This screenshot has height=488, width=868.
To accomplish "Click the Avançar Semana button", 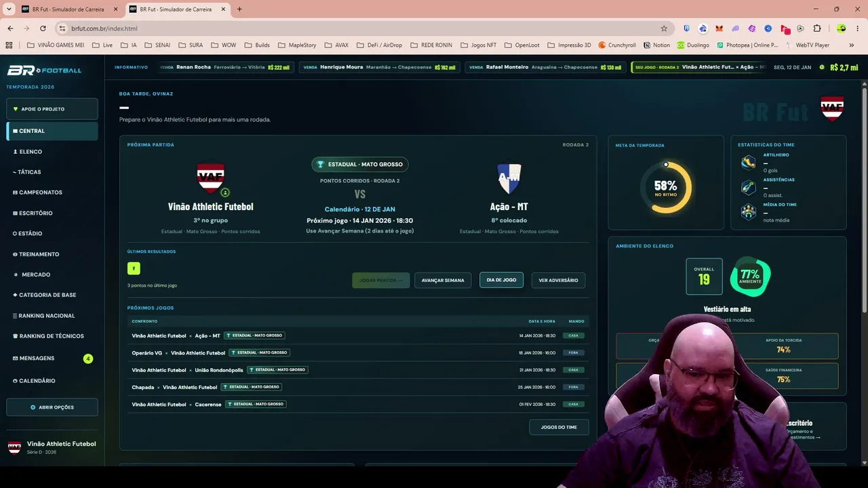I will point(443,281).
